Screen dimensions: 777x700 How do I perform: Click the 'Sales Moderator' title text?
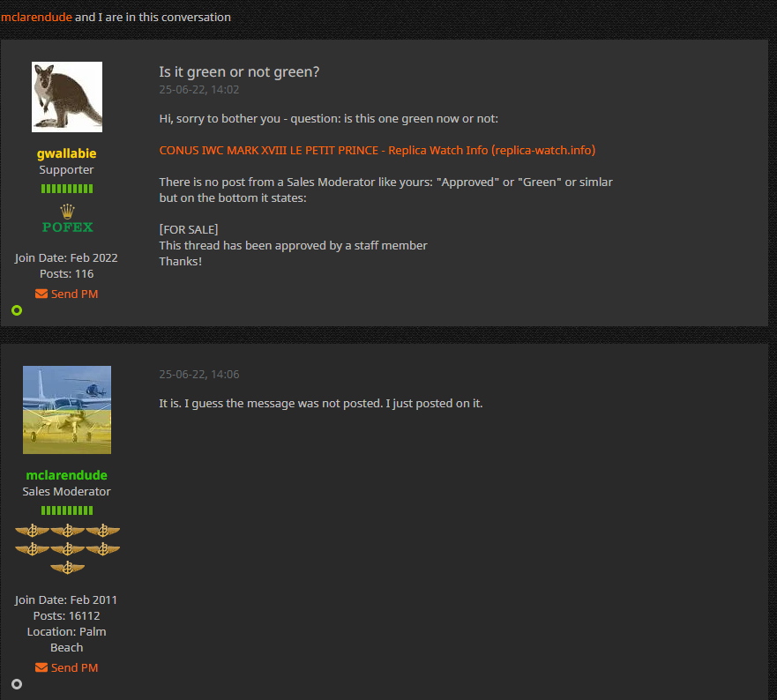(x=66, y=491)
